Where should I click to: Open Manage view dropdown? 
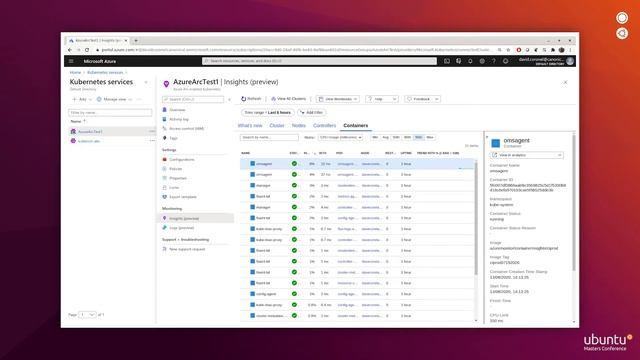pyautogui.click(x=114, y=99)
